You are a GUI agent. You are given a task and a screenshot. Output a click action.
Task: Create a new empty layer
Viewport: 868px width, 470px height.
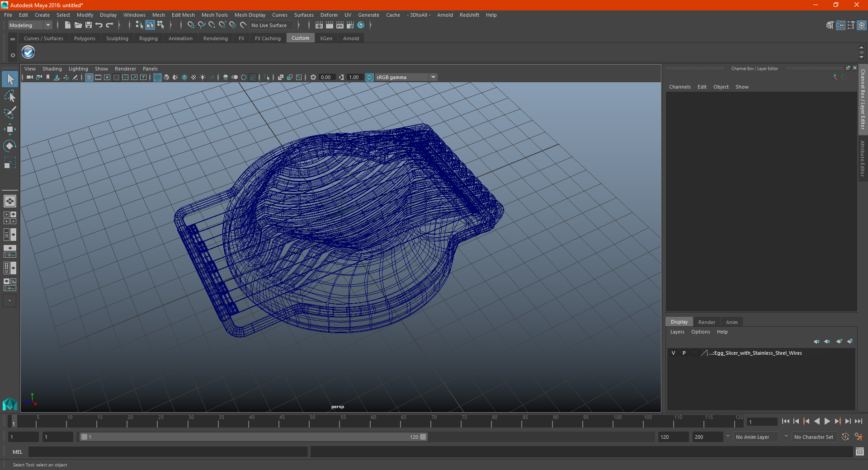[840, 341]
